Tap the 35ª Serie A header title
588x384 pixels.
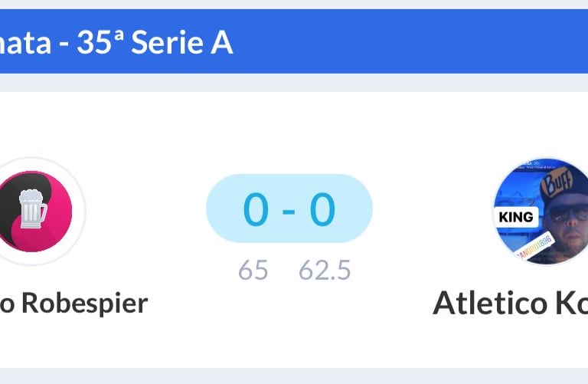click(x=115, y=43)
